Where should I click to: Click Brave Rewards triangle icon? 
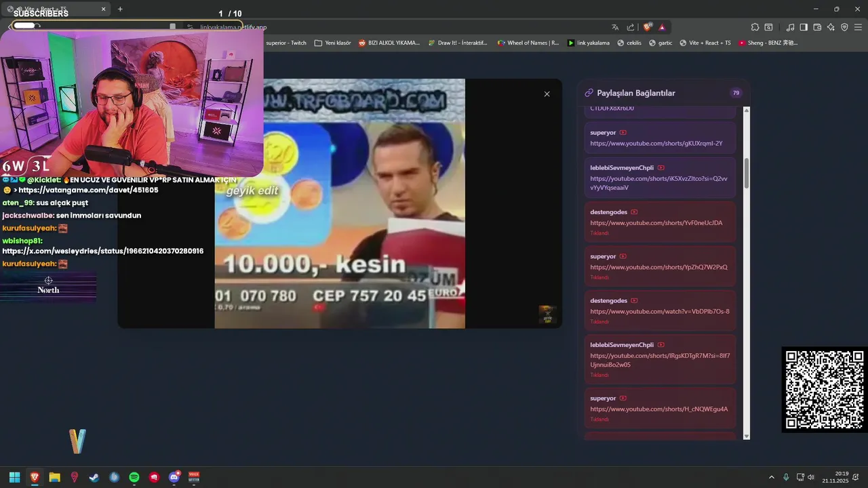pyautogui.click(x=662, y=27)
